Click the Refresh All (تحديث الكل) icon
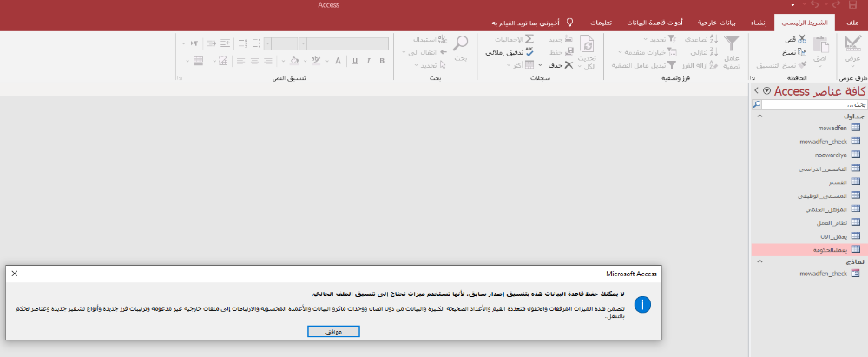This screenshot has height=357, width=868. (586, 44)
